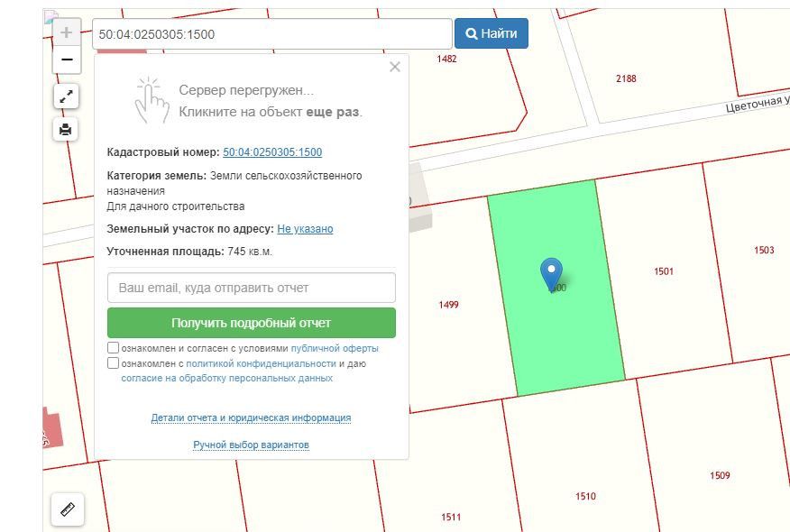The width and height of the screenshot is (790, 532).
Task: Click the Найти search button
Action: 491,33
